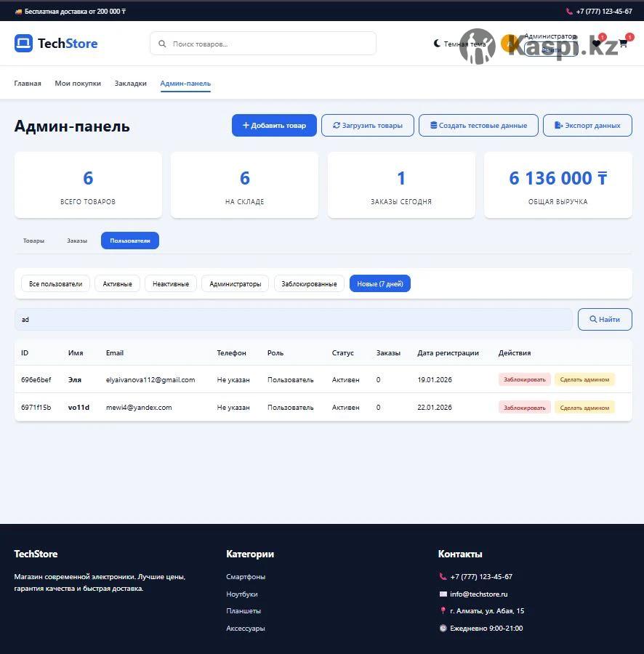644x654 pixels.
Task: Open Мои покупки in navigation
Action: pos(78,84)
